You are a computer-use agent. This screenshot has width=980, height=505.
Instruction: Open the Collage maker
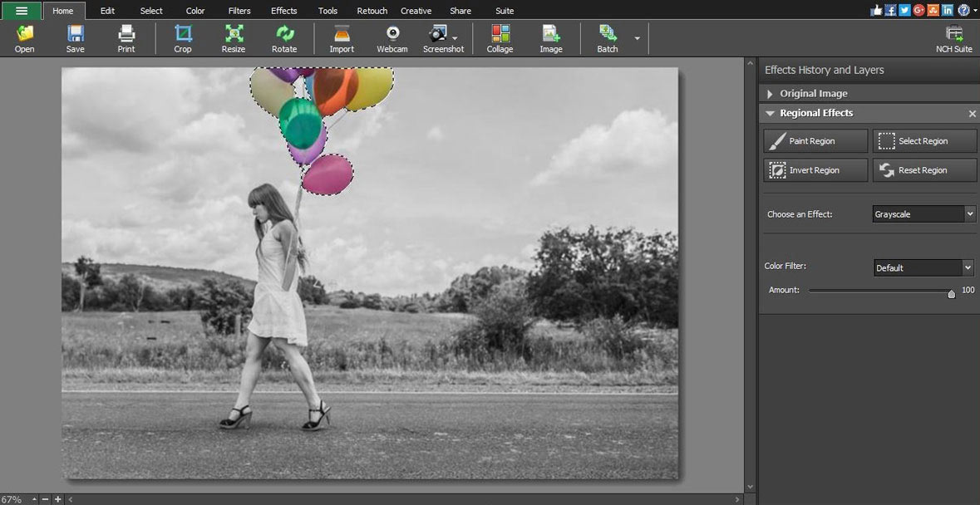tap(500, 34)
